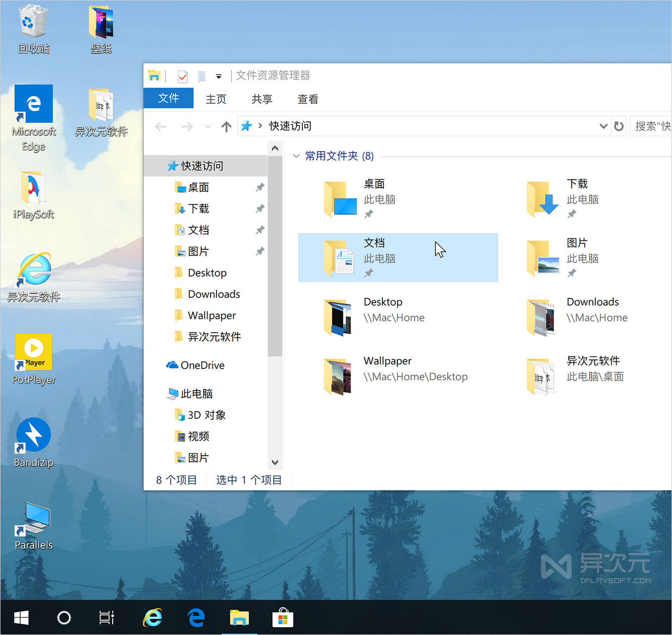Launch Bandizip from the desktop
Screen dimensions: 672x635
click(33, 437)
